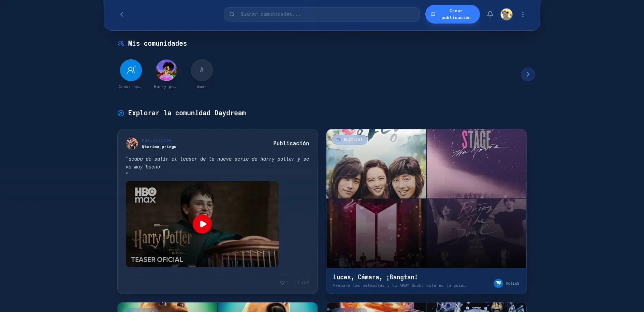Open the user profile avatar
This screenshot has height=312, width=644.
click(507, 14)
